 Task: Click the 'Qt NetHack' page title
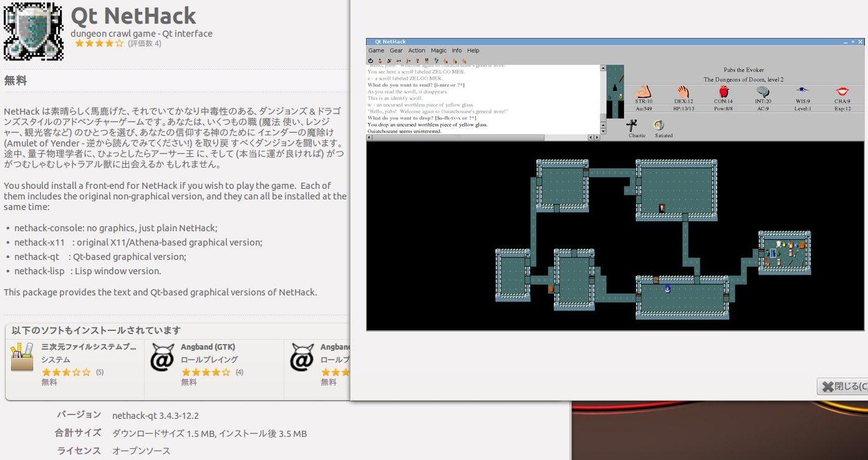point(133,16)
